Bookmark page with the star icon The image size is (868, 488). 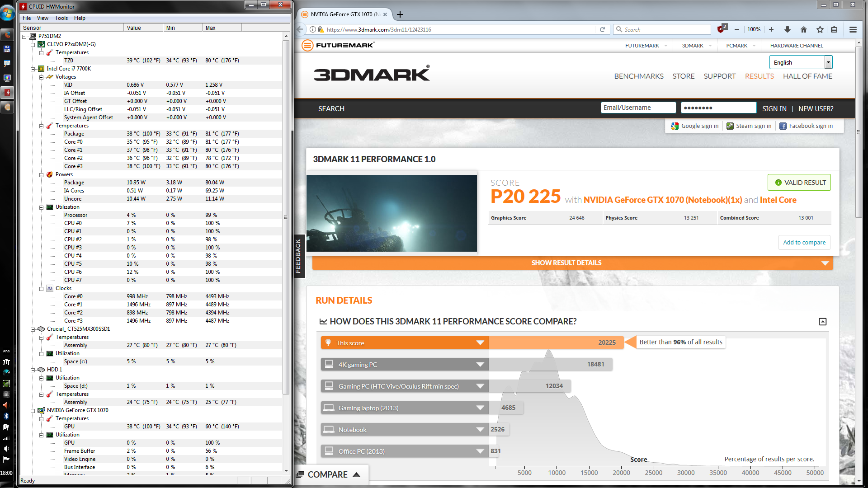click(x=820, y=29)
